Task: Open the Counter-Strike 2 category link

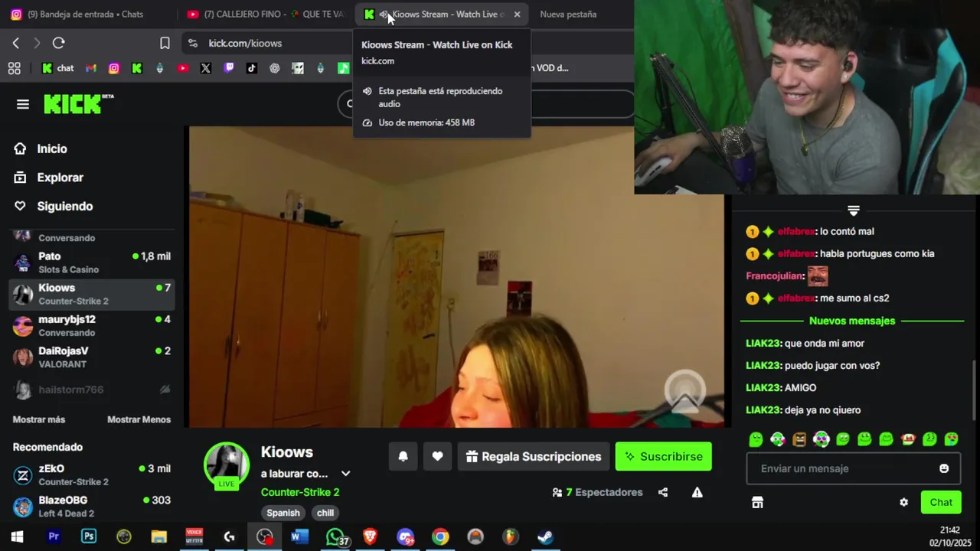Action: pyautogui.click(x=300, y=492)
